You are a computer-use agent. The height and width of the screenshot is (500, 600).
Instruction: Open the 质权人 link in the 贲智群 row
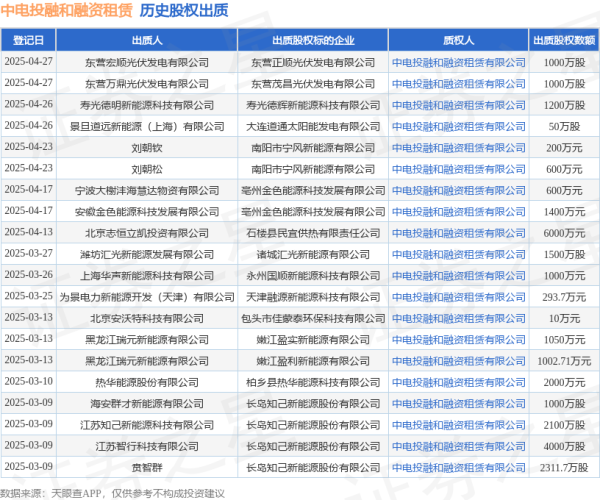[458, 467]
